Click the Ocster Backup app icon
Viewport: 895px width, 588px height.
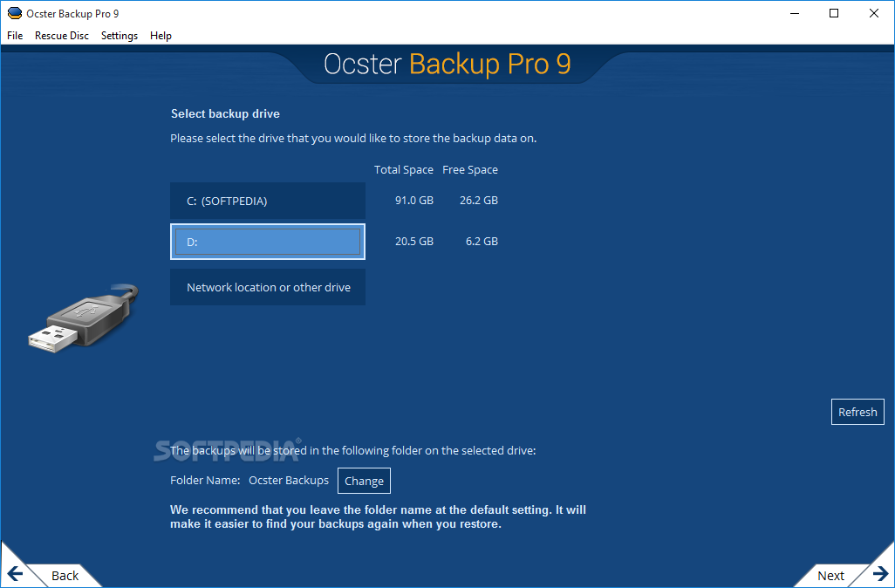(14, 13)
